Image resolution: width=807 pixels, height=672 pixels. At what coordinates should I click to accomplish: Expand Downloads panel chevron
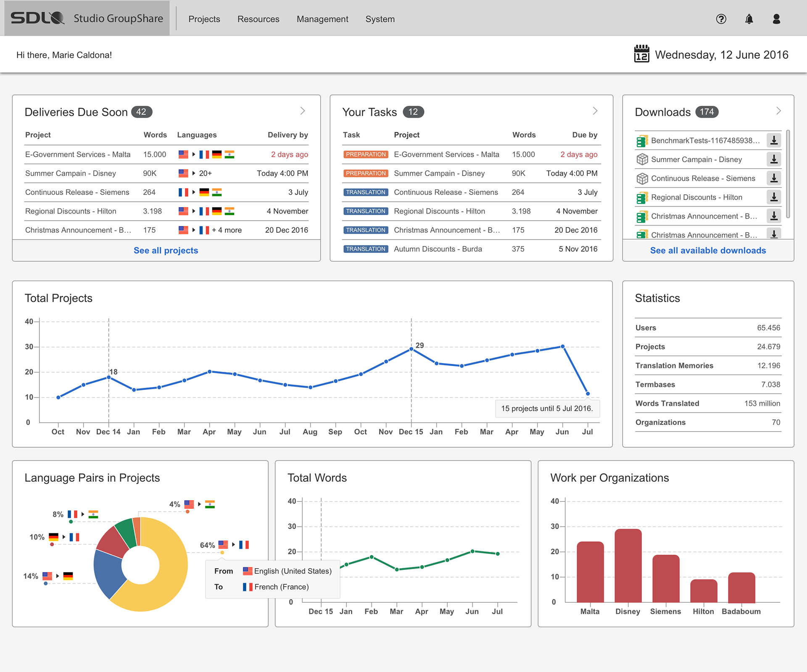click(778, 111)
